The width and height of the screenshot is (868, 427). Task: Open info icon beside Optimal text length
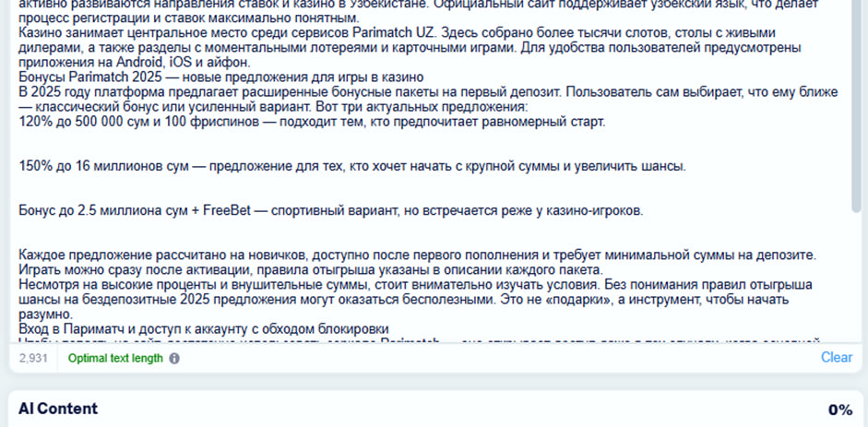[x=174, y=359]
